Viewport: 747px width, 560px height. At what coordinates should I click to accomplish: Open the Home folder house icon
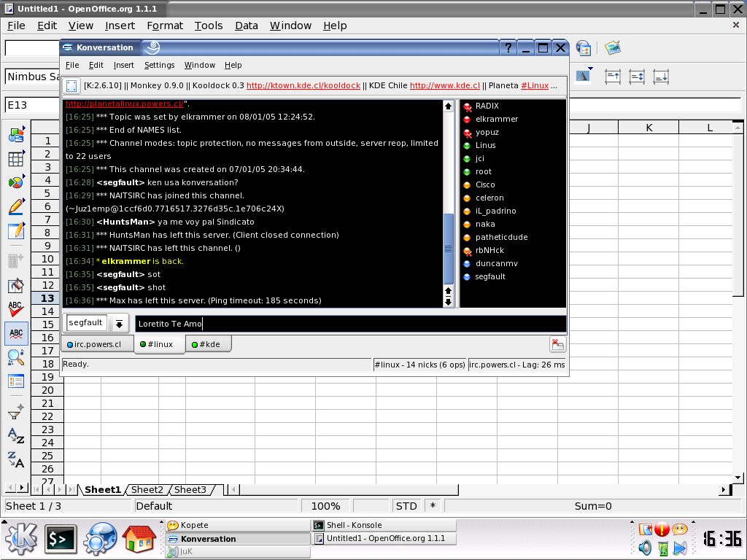[139, 539]
